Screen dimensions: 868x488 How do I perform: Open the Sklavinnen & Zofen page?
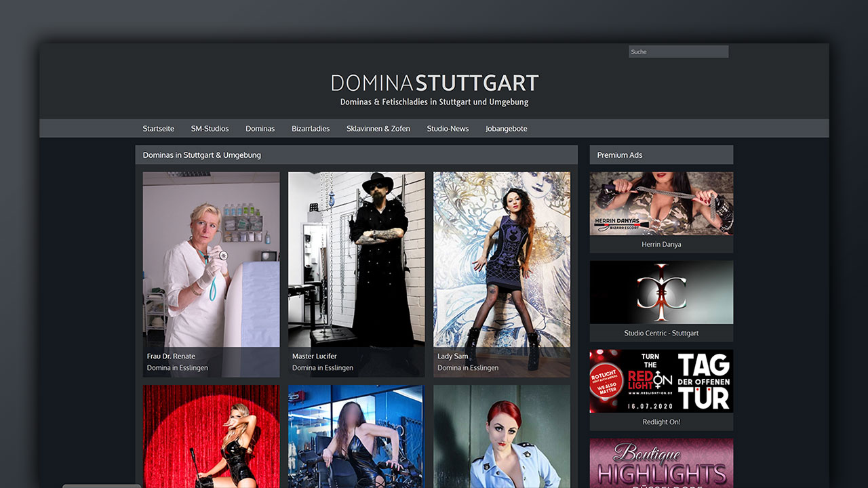pos(378,128)
